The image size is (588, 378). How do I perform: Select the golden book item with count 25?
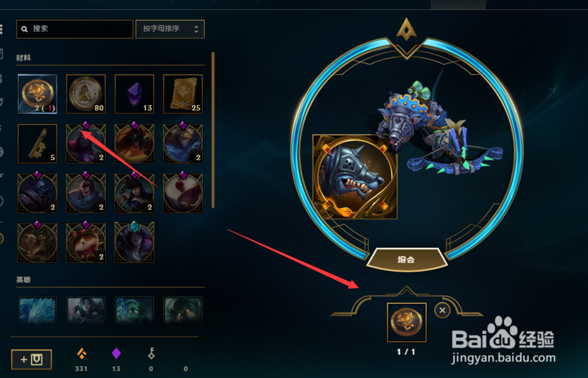click(x=183, y=93)
